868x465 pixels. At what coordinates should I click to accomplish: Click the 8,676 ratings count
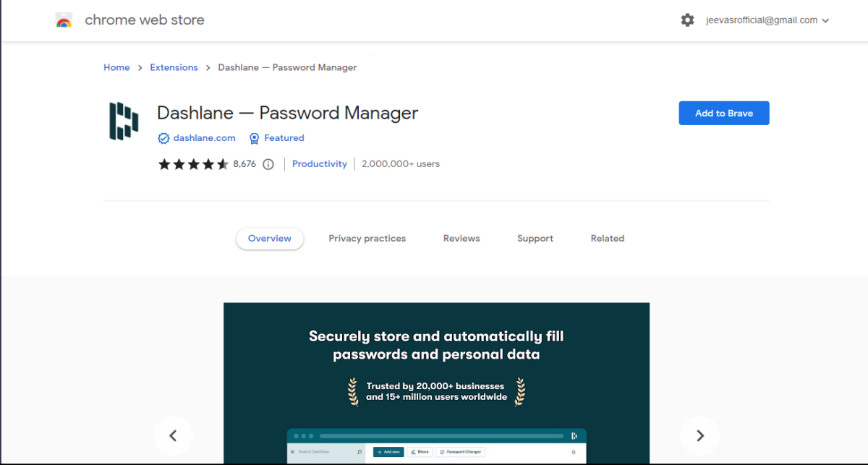click(245, 164)
